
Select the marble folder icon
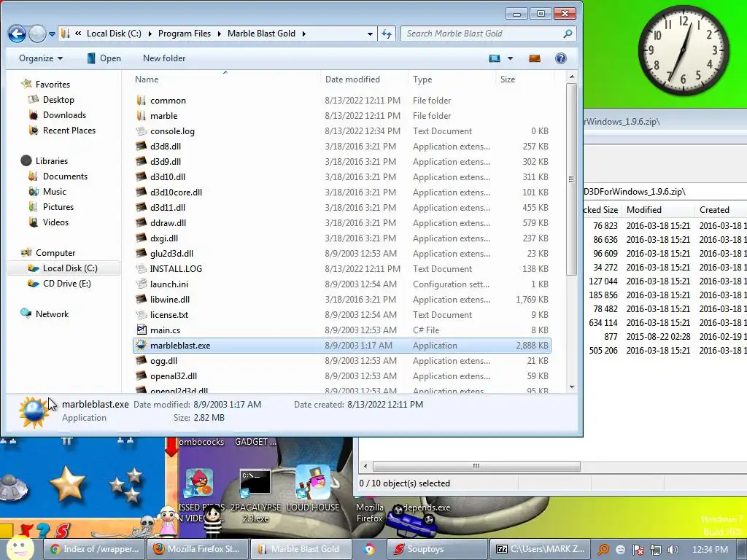coord(141,116)
